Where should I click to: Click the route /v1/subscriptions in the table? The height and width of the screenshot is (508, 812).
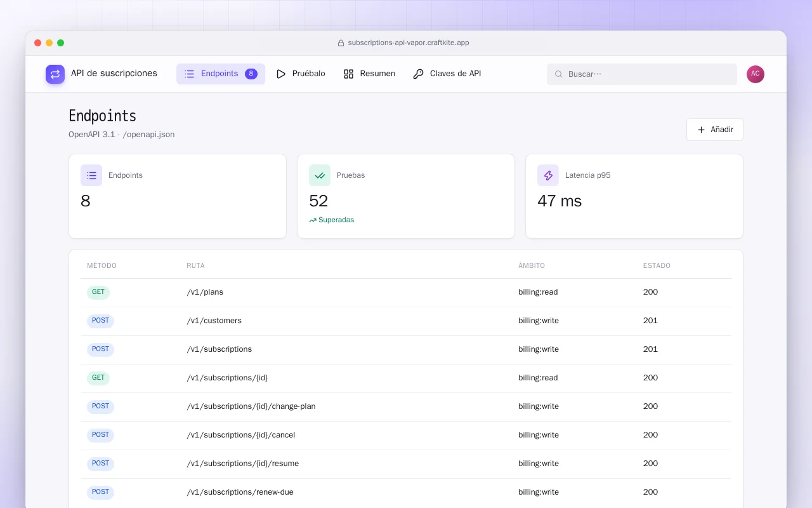point(219,349)
